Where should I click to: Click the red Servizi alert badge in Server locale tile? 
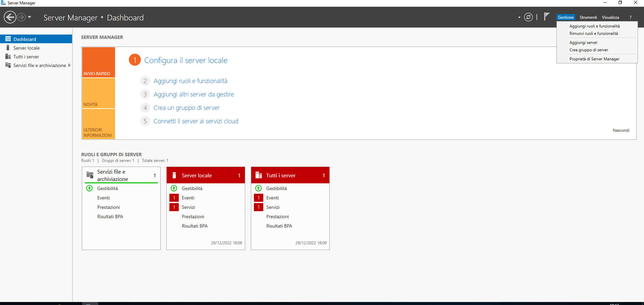coord(174,207)
